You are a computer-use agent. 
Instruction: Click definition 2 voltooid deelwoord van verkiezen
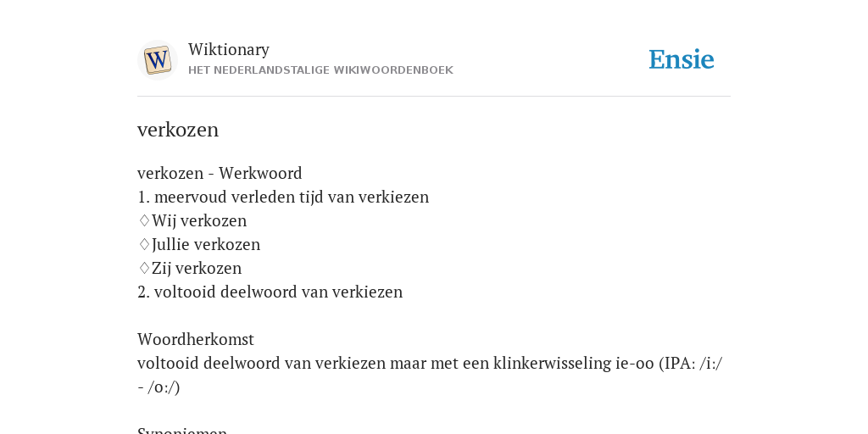click(x=270, y=292)
